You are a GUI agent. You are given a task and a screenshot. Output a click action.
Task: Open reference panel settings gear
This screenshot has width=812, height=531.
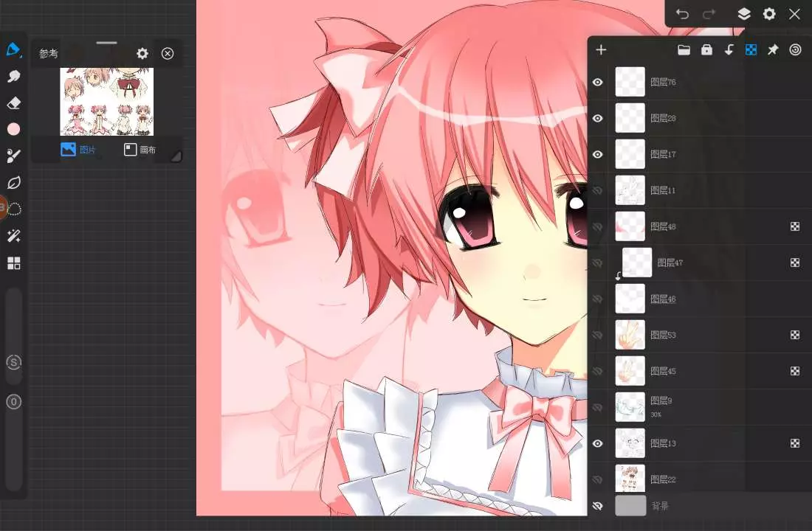coord(142,53)
